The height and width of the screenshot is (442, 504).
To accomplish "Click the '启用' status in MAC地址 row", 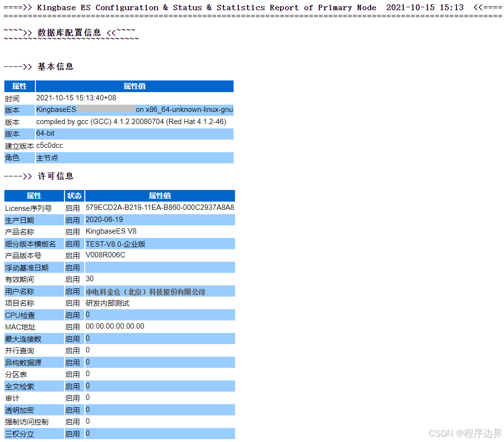I will (x=73, y=327).
